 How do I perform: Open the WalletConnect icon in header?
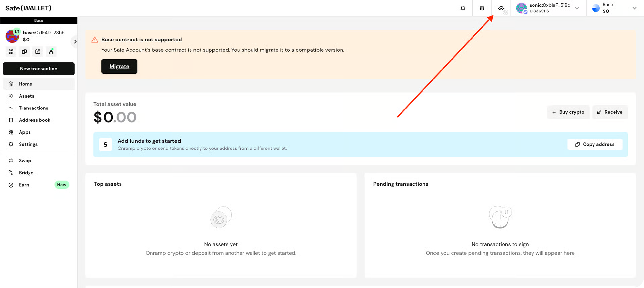click(x=501, y=8)
